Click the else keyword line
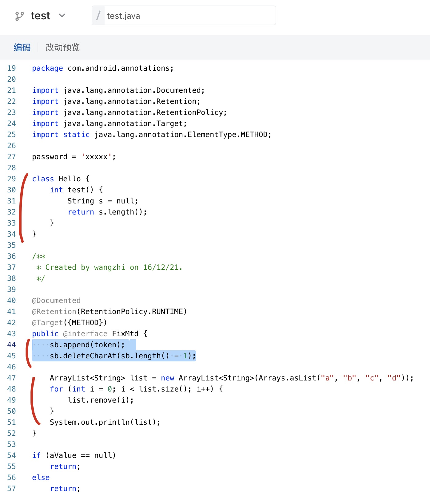 (x=41, y=478)
